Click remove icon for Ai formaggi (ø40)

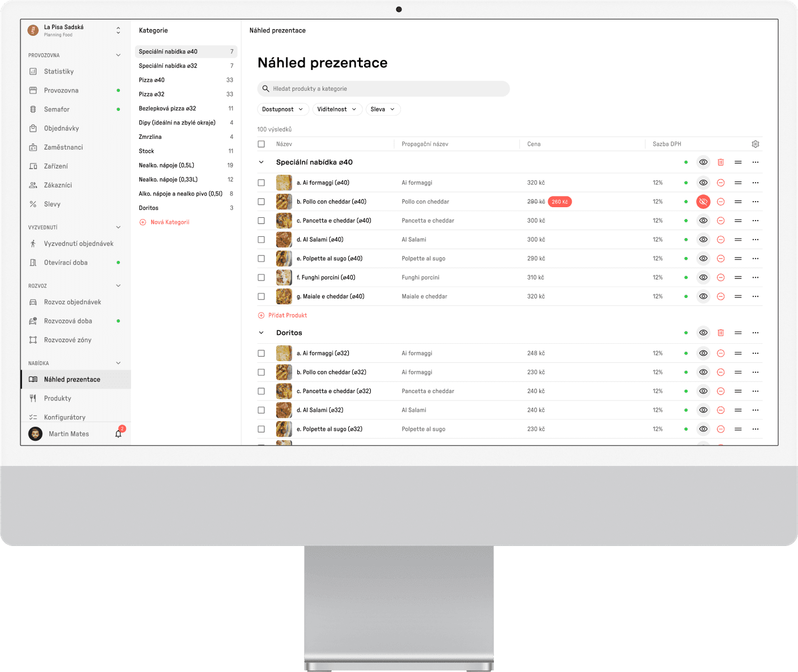(x=721, y=183)
